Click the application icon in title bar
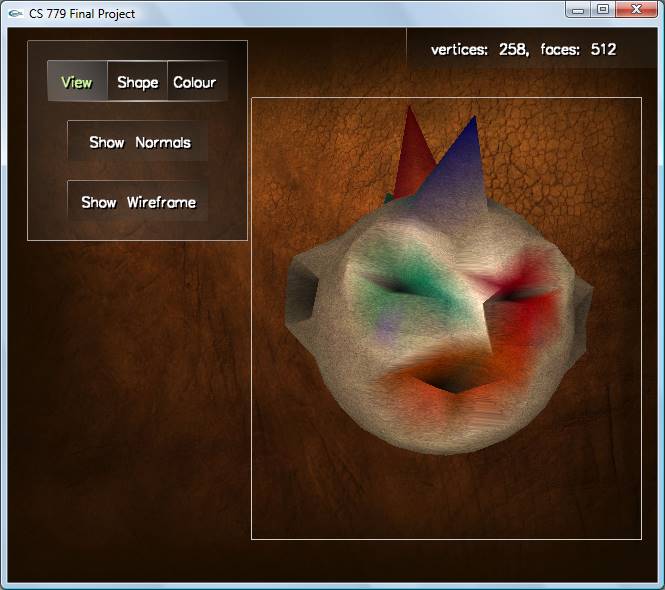 tap(15, 14)
